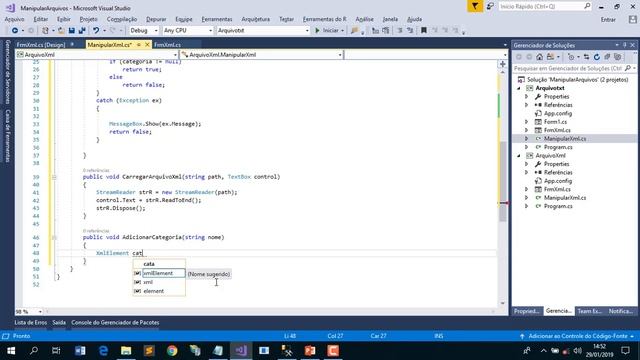Collapse the AdicionarCategoria method outline

click(x=54, y=238)
